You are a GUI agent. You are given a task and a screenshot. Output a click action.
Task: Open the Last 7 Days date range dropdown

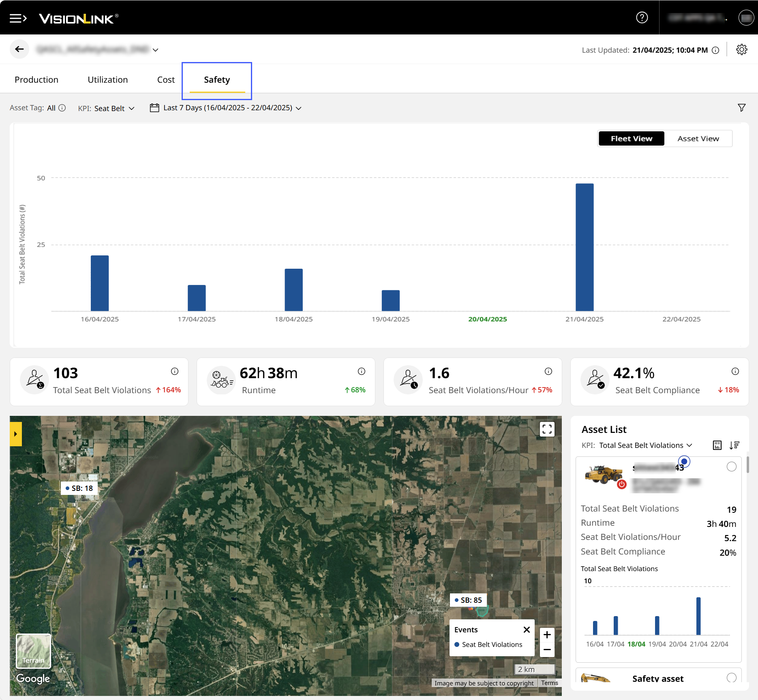coord(226,108)
